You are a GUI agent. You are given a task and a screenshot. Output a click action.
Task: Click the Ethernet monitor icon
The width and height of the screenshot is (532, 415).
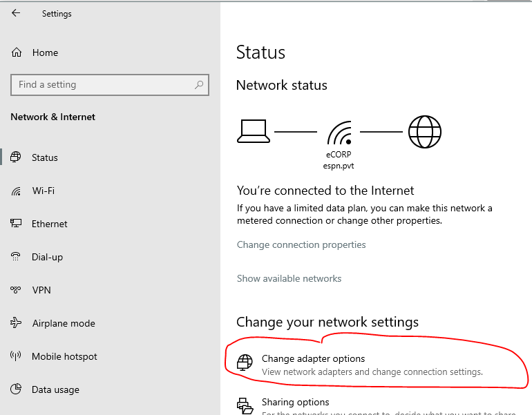point(17,224)
